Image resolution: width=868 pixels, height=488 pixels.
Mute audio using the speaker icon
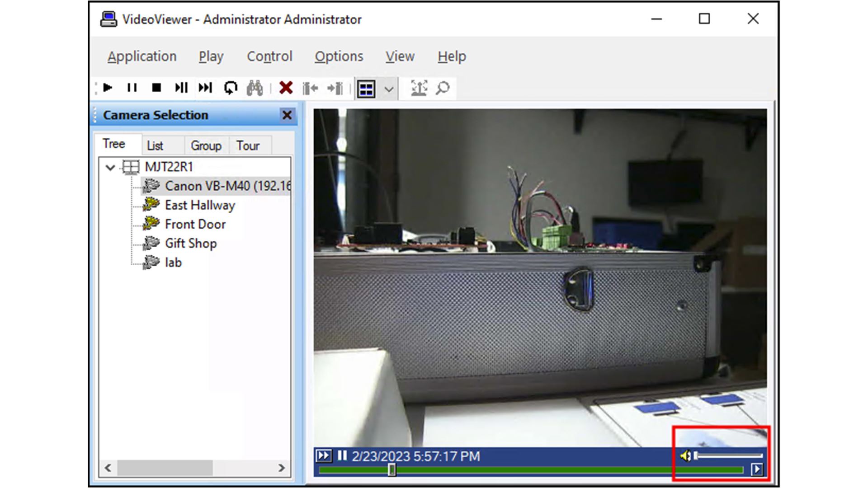point(685,456)
